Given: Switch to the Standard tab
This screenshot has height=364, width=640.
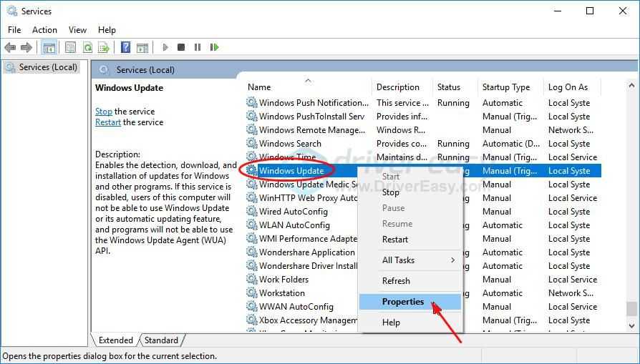Looking at the screenshot, I should (161, 340).
